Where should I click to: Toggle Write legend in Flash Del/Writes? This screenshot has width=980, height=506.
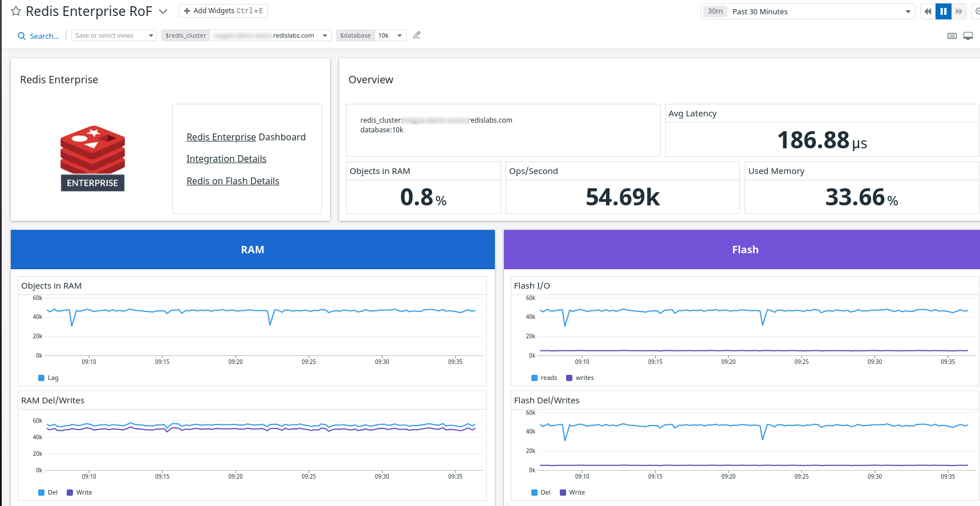[x=572, y=492]
